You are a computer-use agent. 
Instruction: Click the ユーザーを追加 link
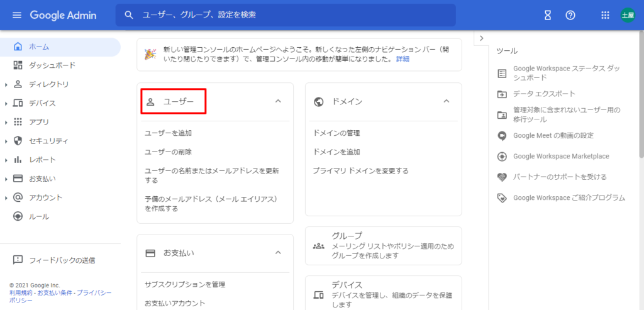[x=168, y=133]
